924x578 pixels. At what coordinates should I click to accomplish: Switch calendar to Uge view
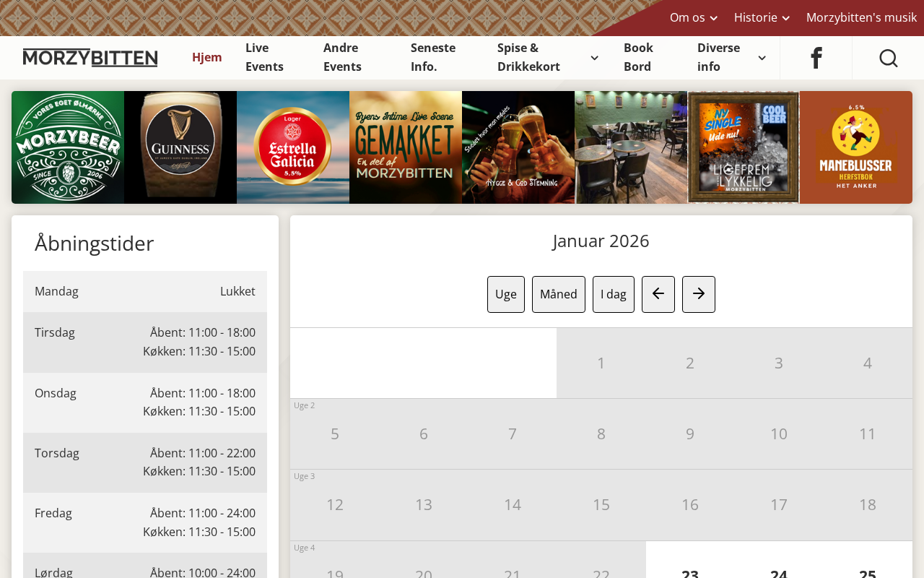coord(506,294)
